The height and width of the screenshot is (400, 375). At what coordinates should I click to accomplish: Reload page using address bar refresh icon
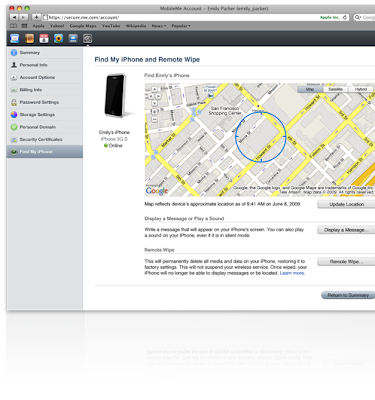345,17
